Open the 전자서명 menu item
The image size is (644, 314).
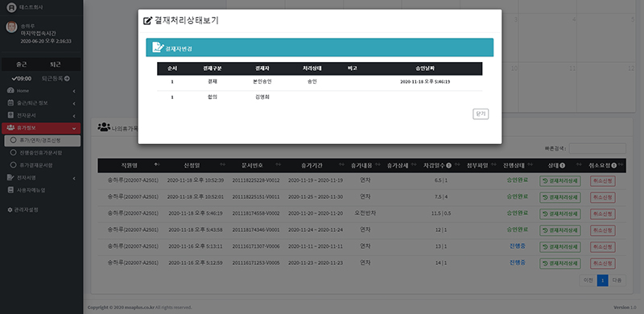point(41,178)
